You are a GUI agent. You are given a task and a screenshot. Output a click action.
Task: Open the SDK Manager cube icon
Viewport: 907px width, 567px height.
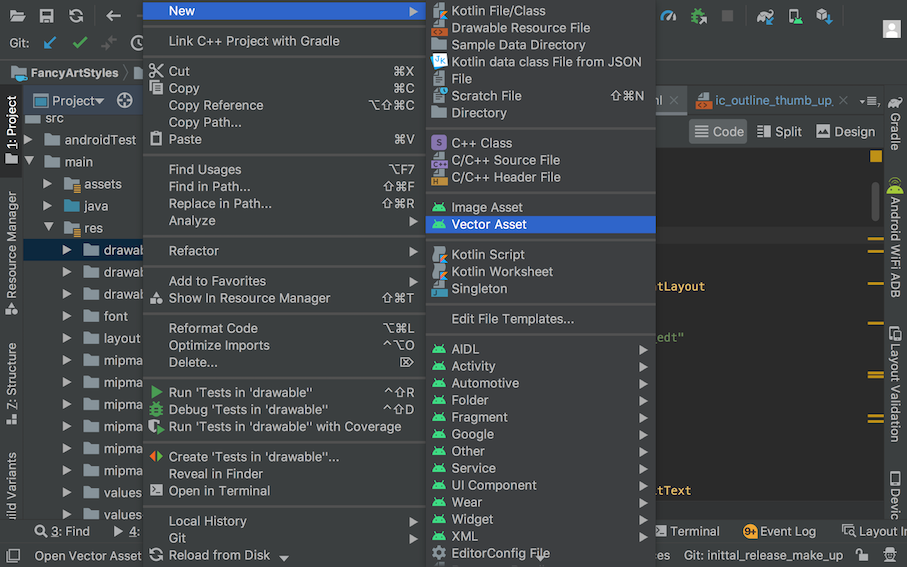point(824,16)
